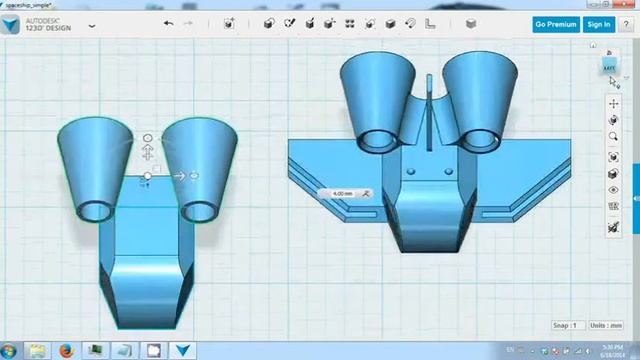
Task: Click the upper rotation handle of the manipulator
Action: [x=148, y=138]
